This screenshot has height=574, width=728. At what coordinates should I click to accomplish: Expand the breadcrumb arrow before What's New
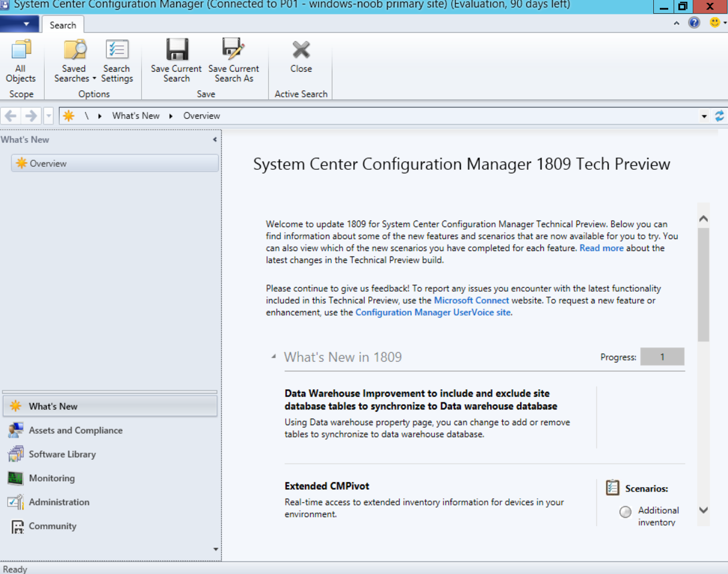point(100,116)
